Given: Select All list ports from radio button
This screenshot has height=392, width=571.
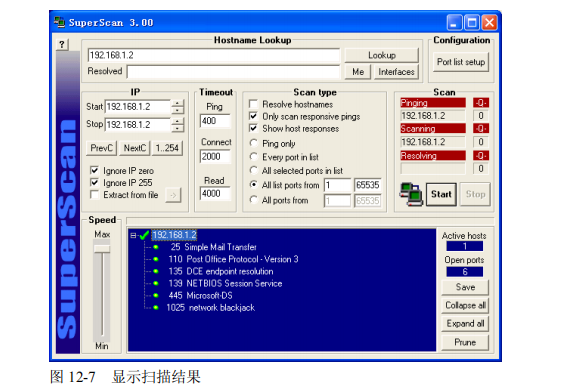Looking at the screenshot, I should coord(254,184).
